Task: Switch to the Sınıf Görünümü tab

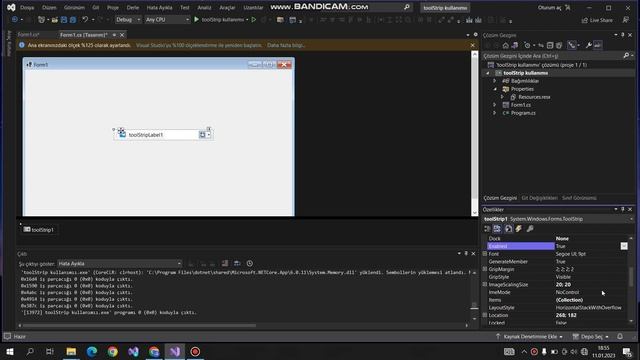Action: coord(579,198)
